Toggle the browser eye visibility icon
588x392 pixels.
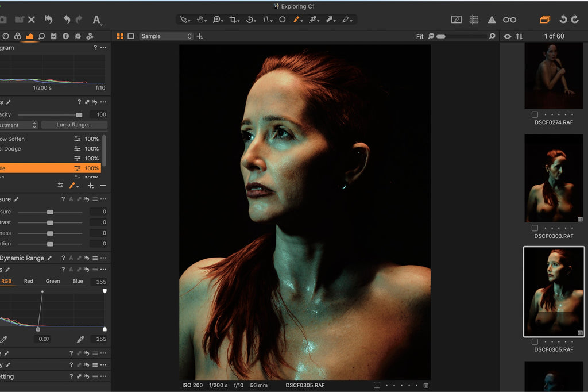click(x=507, y=36)
